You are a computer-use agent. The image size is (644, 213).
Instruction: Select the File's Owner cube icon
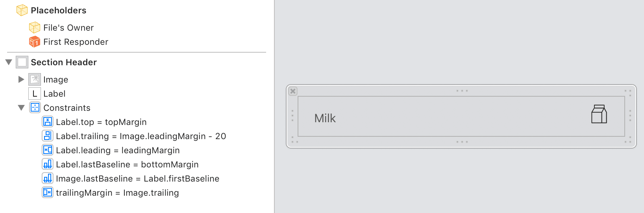(x=35, y=28)
